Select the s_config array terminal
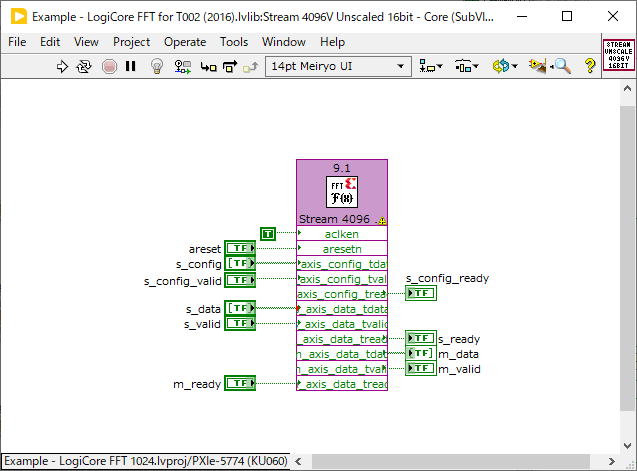Viewport: 637px width, 471px height. pos(240,263)
